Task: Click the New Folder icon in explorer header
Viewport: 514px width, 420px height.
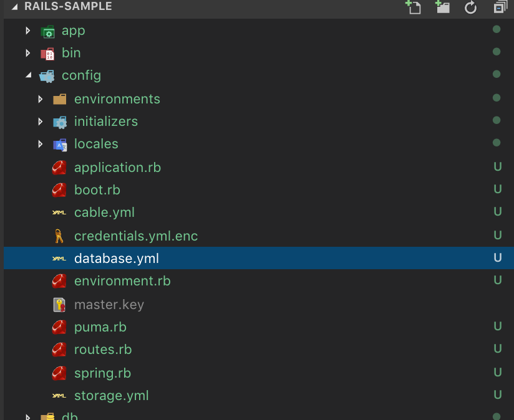Action: (x=442, y=7)
